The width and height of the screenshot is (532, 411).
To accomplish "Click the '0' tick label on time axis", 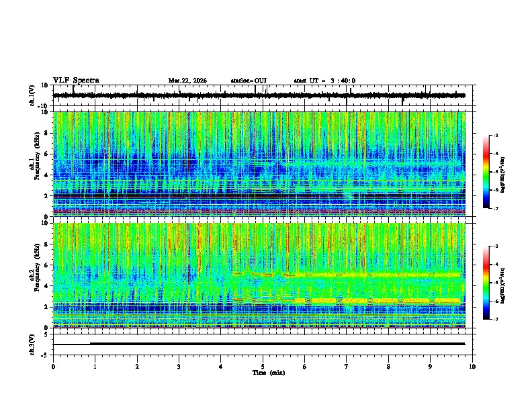I will pos(53,367).
